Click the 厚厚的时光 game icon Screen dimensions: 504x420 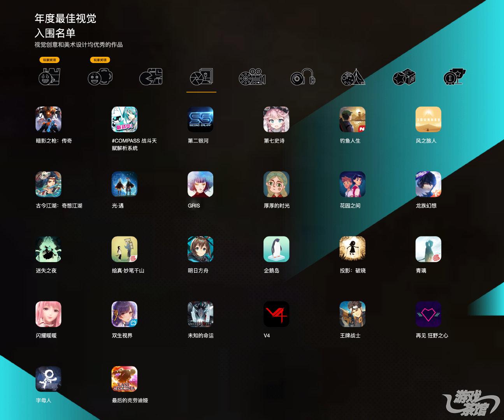[276, 184]
